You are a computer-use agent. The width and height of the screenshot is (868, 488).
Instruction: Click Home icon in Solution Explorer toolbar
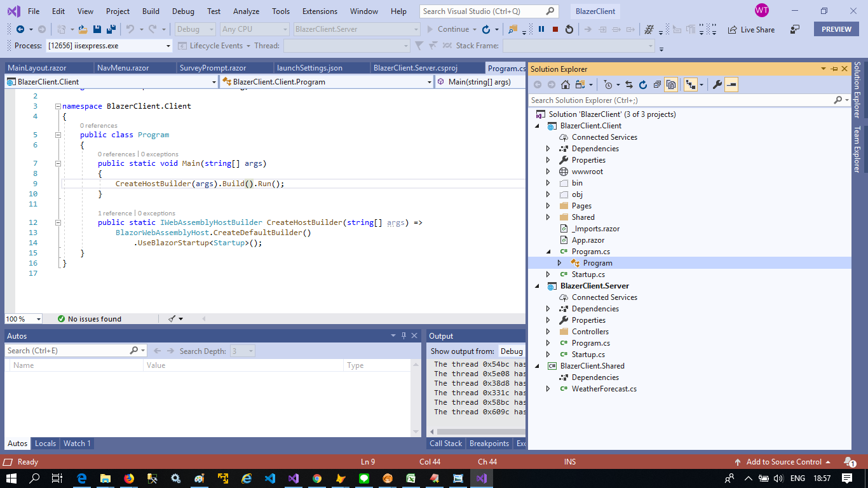click(x=565, y=85)
